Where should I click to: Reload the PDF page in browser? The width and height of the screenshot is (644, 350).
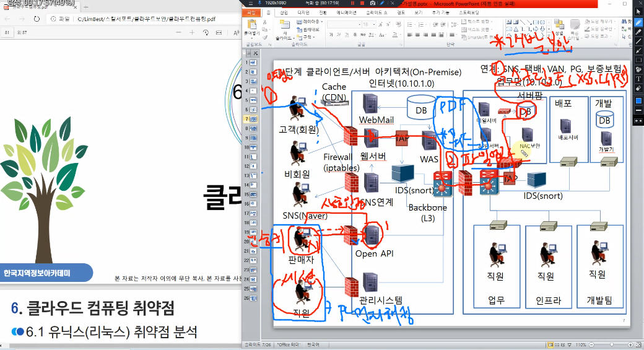(37, 19)
